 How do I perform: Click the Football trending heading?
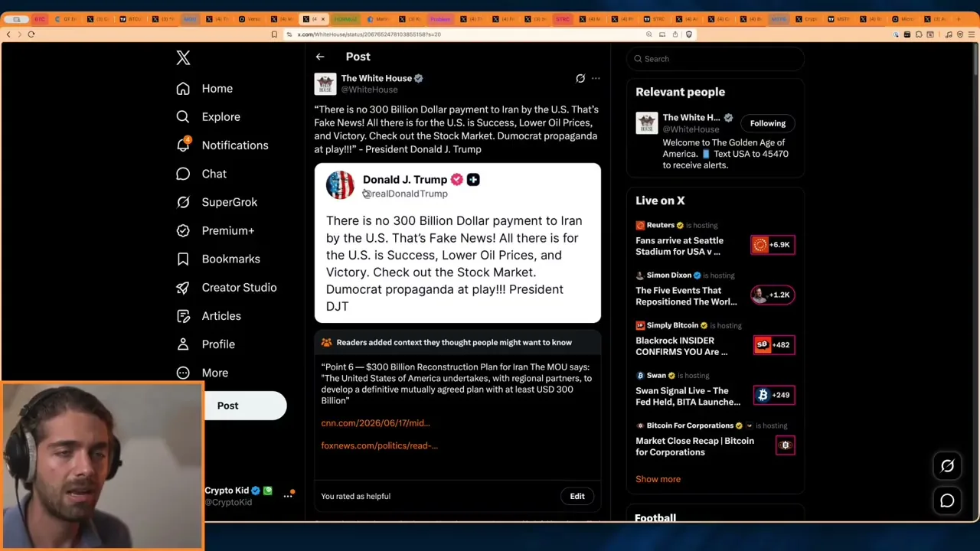point(655,518)
